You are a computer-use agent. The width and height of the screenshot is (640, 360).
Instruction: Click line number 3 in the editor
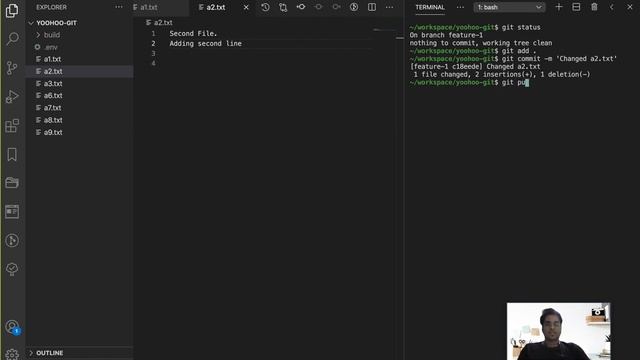click(153, 53)
